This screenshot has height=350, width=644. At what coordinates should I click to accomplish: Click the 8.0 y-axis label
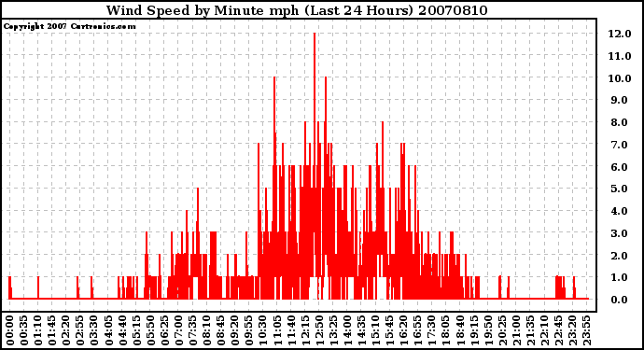620,122
